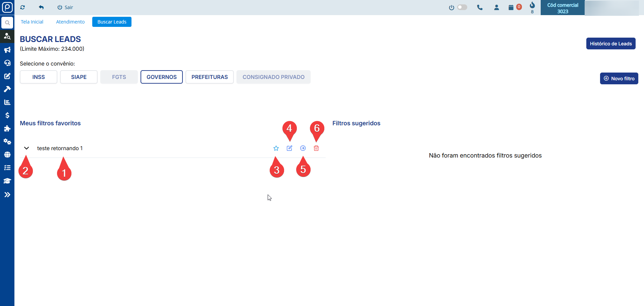Click the dollar sign icon in the sidebar

(7, 115)
